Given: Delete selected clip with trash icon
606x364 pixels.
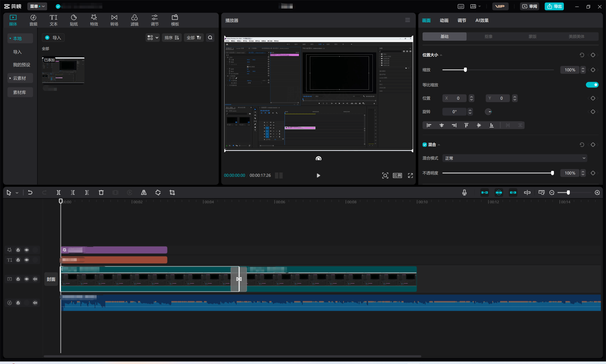Looking at the screenshot, I should pyautogui.click(x=101, y=193).
